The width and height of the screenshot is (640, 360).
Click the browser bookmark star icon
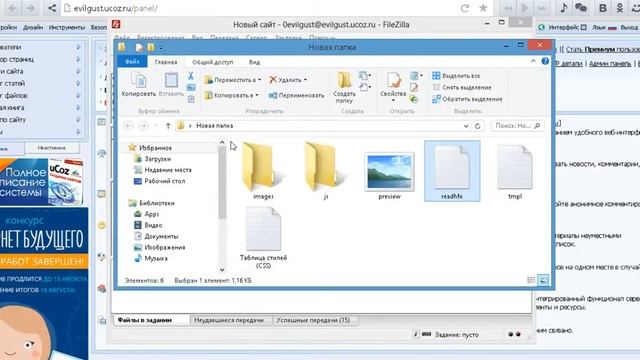[x=483, y=8]
